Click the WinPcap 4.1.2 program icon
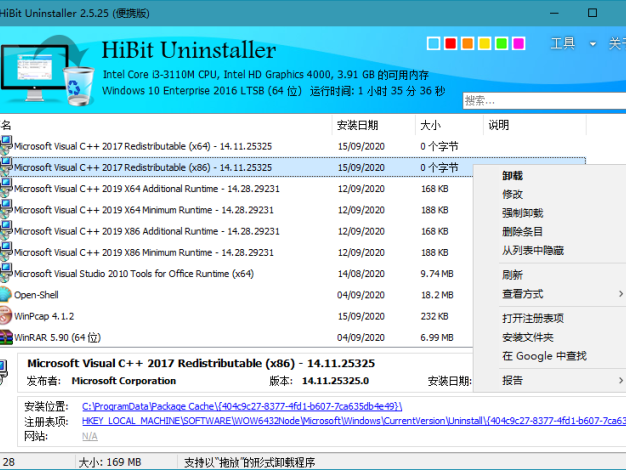The image size is (626, 470). point(6,316)
